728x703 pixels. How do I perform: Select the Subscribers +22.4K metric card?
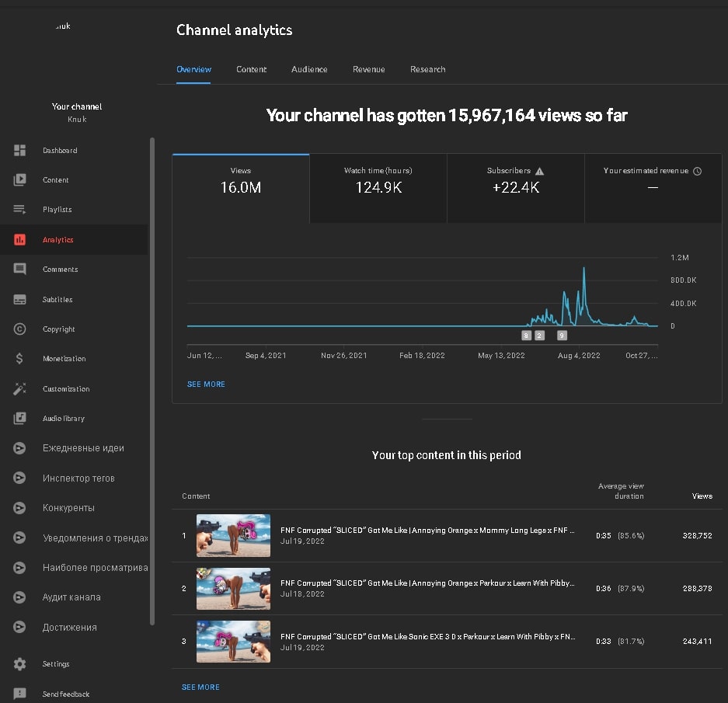point(515,189)
